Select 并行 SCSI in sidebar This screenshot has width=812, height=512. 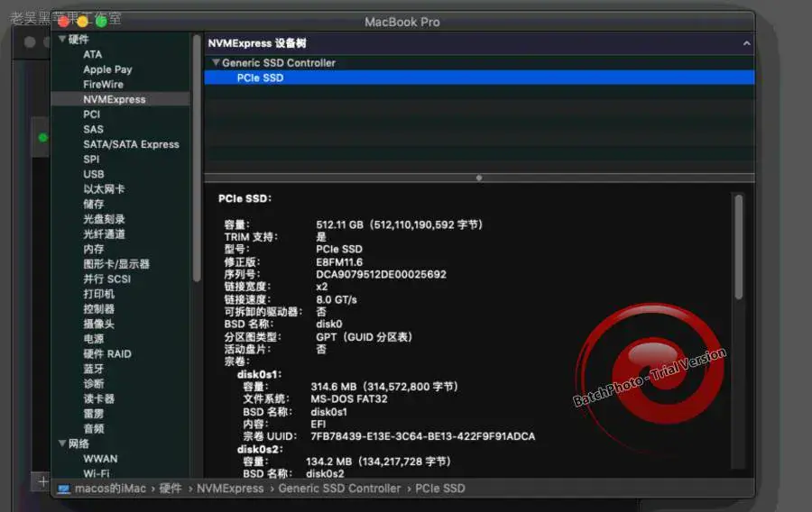pos(106,279)
